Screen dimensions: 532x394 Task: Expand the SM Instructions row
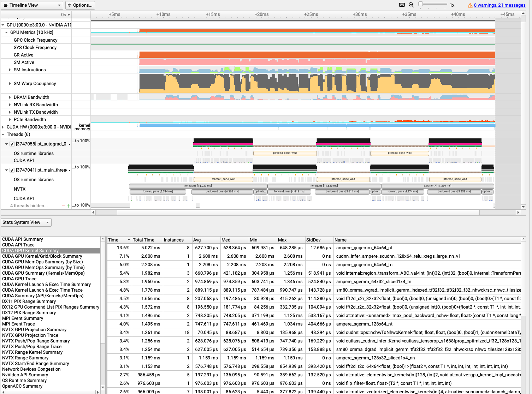pyautogui.click(x=10, y=70)
